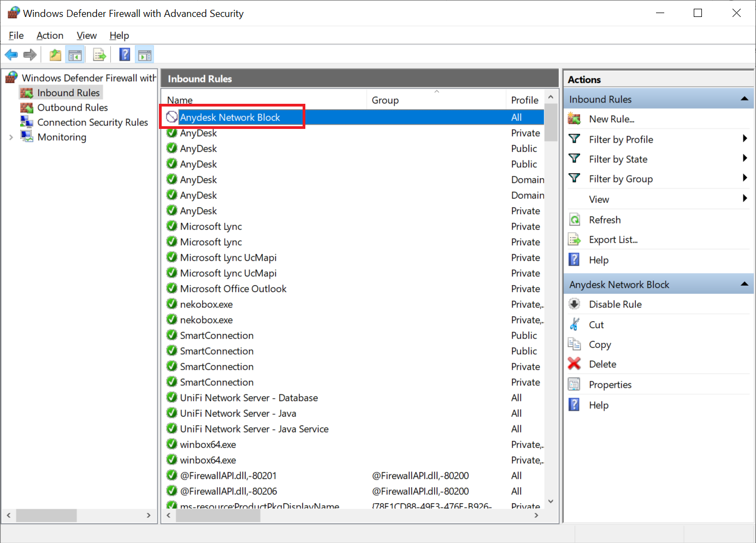Toggle the Show/Hide Console Tree toolbar icon
The height and width of the screenshot is (543, 756).
tap(75, 55)
